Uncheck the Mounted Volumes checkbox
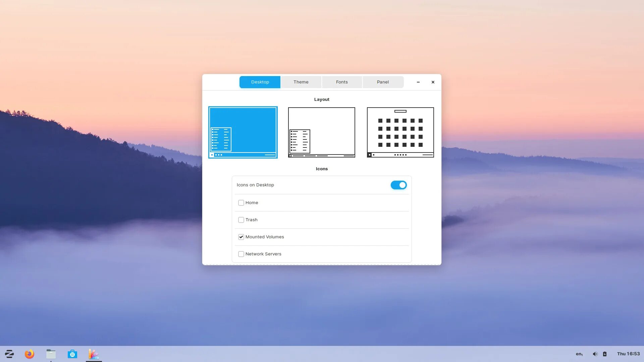The image size is (644, 362). click(241, 237)
